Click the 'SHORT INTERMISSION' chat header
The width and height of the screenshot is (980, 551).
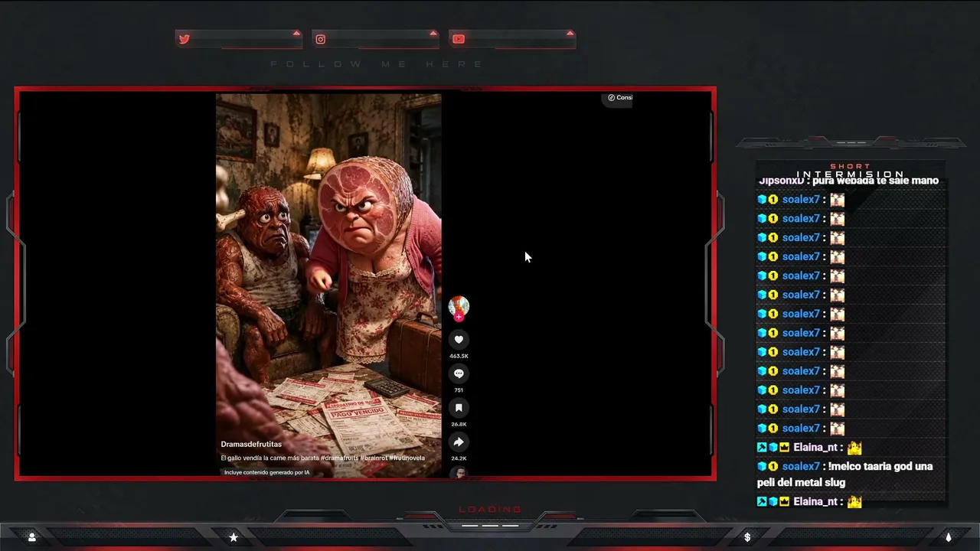pos(851,171)
